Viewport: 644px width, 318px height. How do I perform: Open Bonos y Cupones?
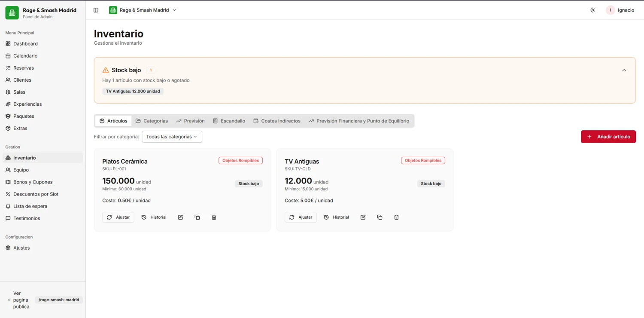click(43, 182)
